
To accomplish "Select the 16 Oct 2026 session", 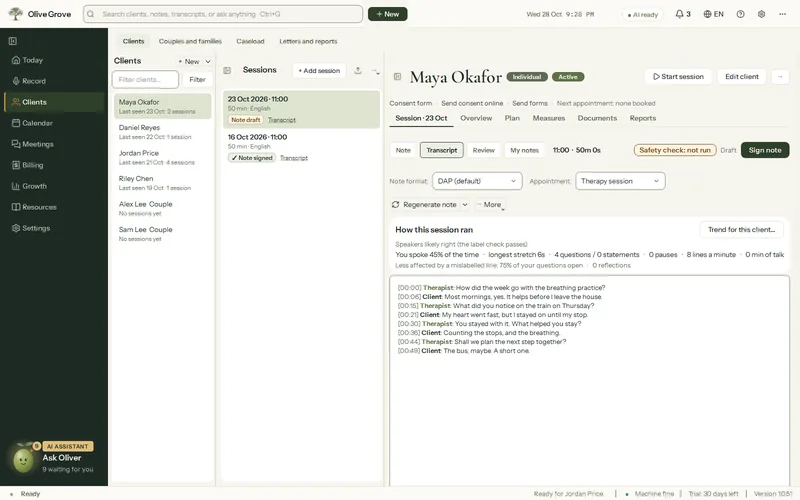I will coord(301,147).
